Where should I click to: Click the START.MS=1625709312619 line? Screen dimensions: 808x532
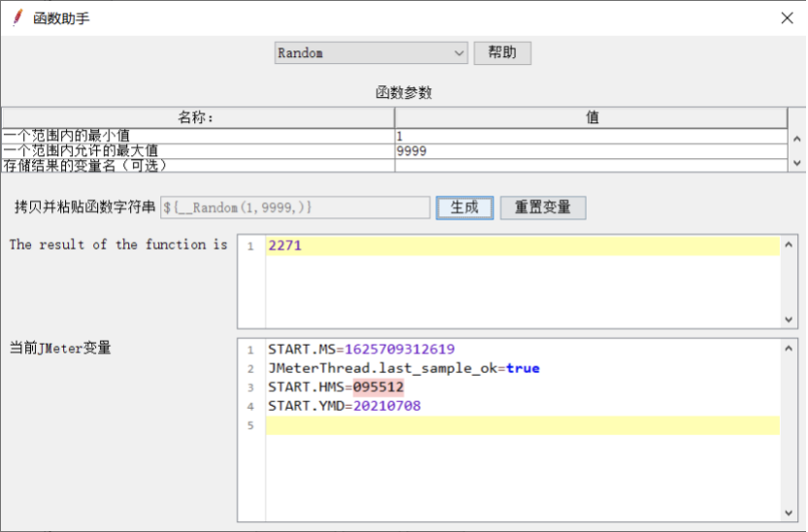click(361, 349)
